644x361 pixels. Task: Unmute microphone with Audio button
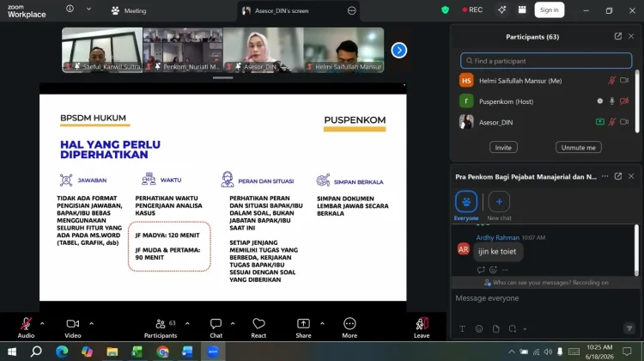pos(26,327)
